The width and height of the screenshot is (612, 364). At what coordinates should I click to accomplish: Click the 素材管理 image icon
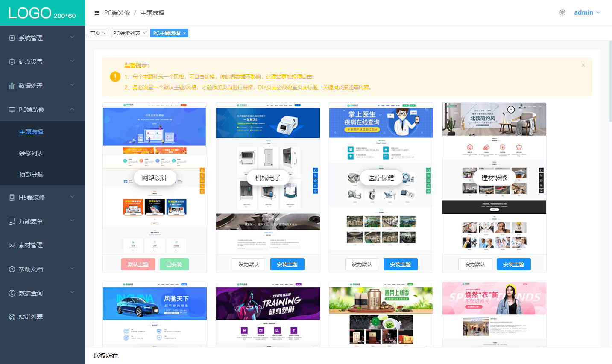(x=12, y=245)
